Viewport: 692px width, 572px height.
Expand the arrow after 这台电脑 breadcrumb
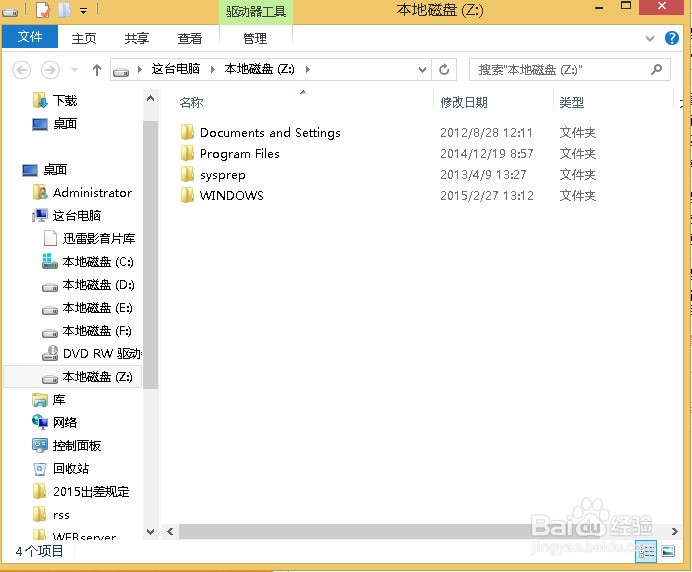coord(212,69)
